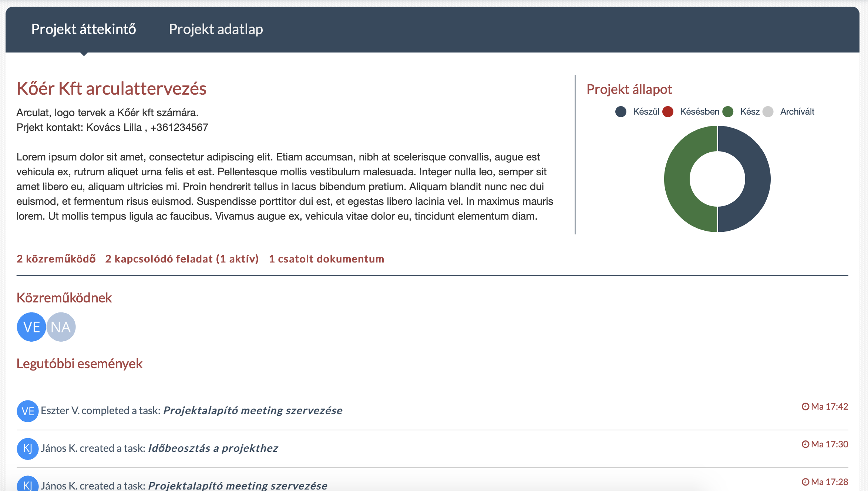This screenshot has height=491, width=868.
Task: Open the 1 csatolt dokumentum link
Action: (326, 259)
